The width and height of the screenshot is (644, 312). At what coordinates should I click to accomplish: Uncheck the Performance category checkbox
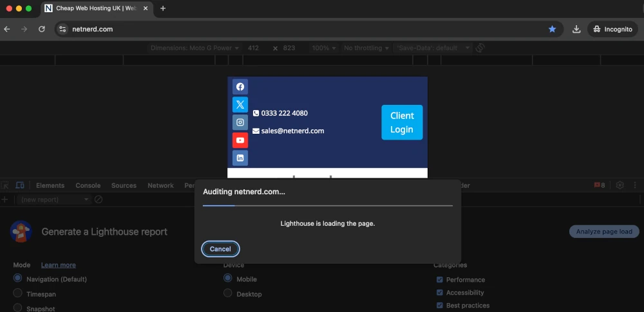pyautogui.click(x=439, y=280)
